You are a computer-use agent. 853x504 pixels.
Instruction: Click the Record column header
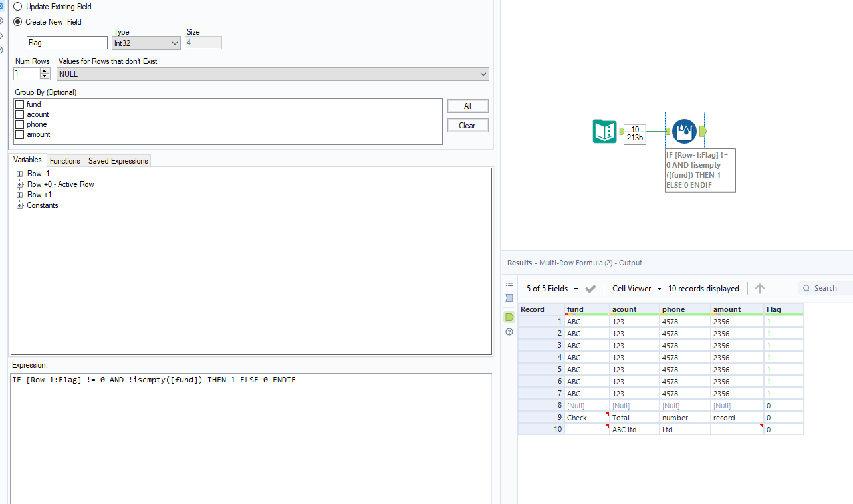pyautogui.click(x=541, y=309)
